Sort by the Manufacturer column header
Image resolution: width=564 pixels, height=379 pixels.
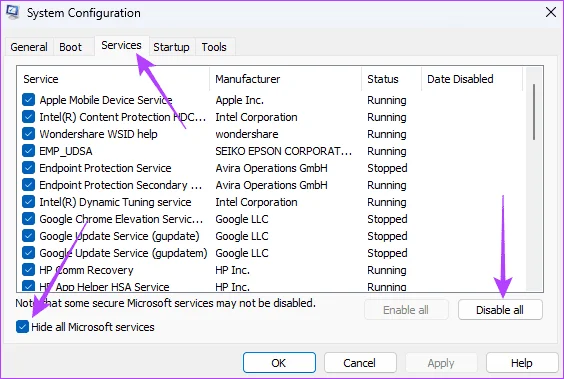pos(286,79)
